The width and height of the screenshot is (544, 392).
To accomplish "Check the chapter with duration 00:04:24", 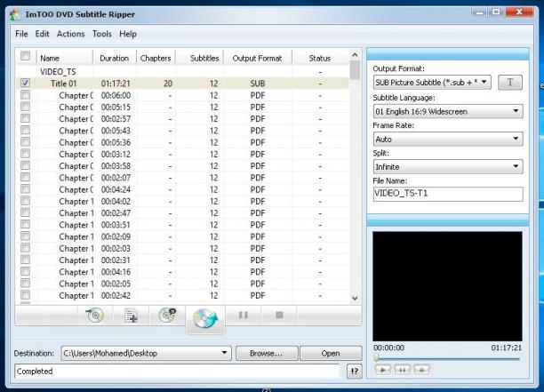I will 25,189.
